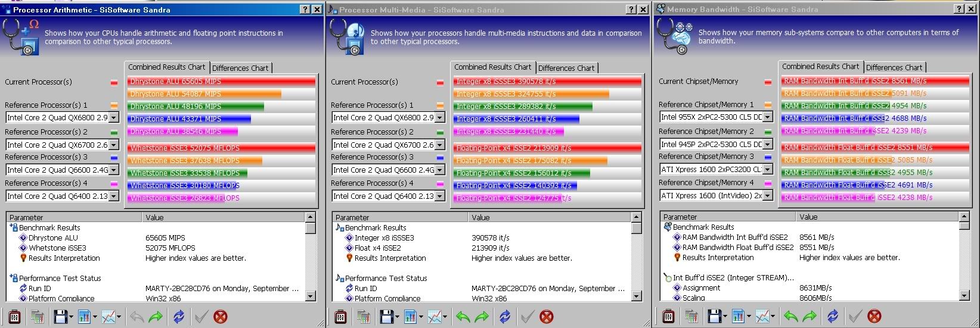Click the save disk icon in Processor Multi-Media window
980x328 pixels.
tap(386, 316)
